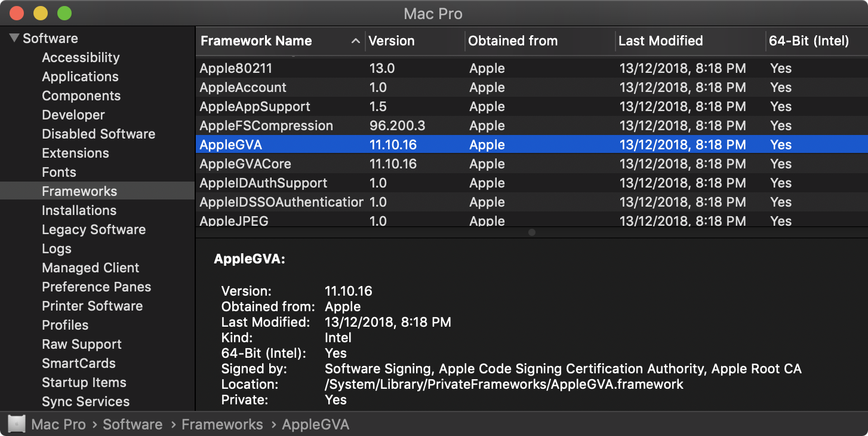This screenshot has height=436, width=868.
Task: Open Raw Support in the sidebar
Action: 82,344
